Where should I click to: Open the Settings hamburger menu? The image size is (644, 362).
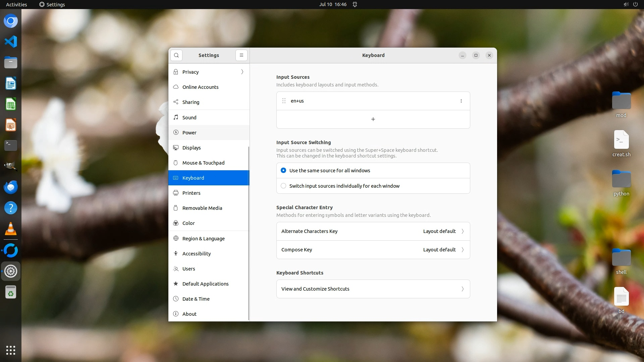pos(241,55)
